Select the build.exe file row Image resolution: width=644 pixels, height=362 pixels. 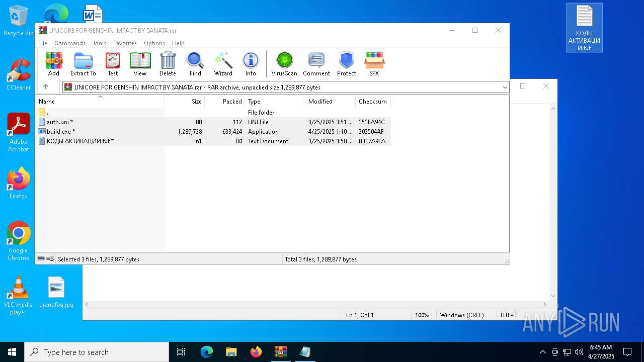213,132
